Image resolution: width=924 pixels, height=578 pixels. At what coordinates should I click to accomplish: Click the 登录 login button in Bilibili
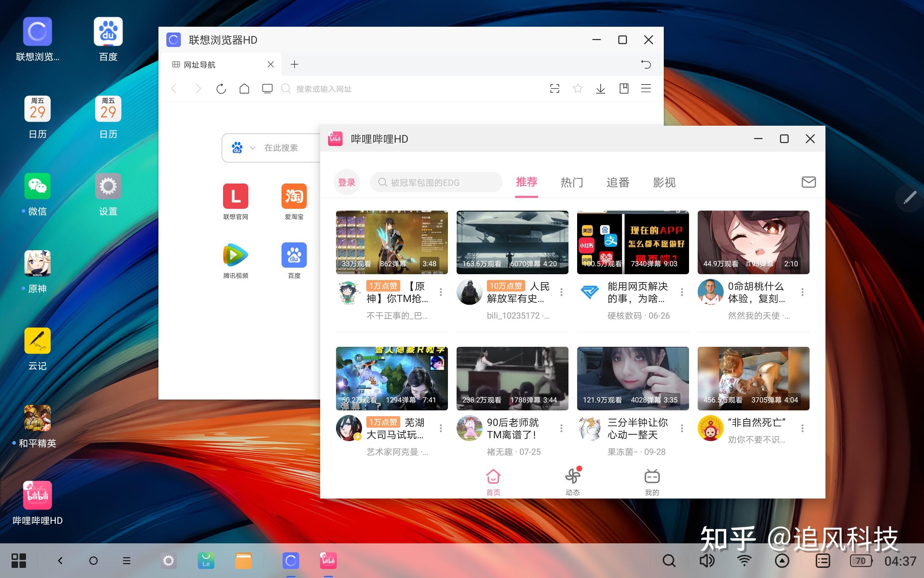[347, 182]
